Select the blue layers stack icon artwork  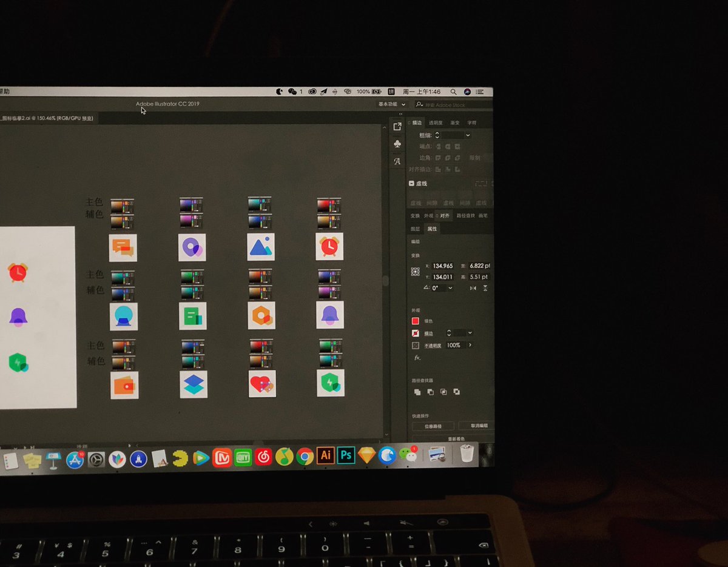[194, 384]
